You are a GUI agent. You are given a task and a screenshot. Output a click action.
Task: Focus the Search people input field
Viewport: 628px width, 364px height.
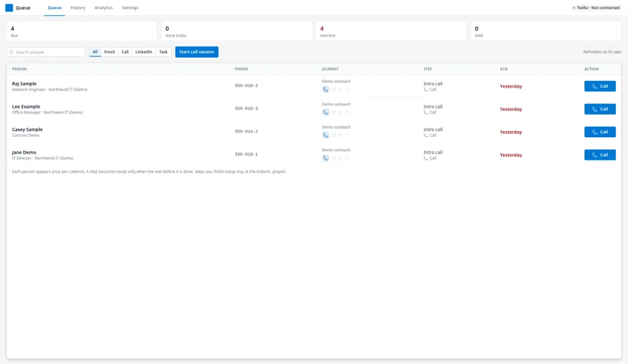tap(45, 52)
